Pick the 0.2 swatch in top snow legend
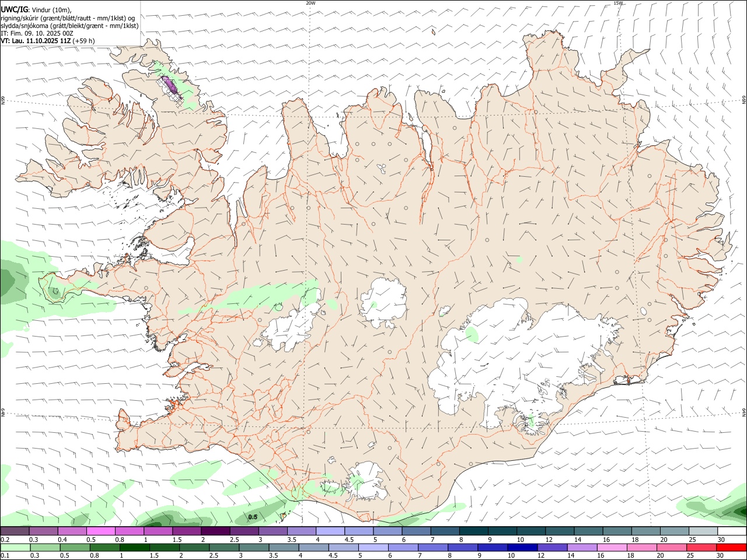 pos(15,531)
